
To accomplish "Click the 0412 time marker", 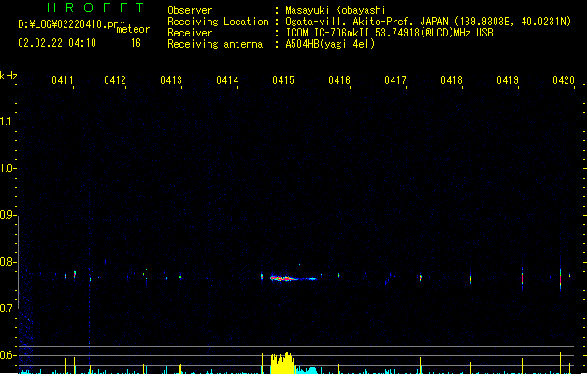I will (x=115, y=80).
